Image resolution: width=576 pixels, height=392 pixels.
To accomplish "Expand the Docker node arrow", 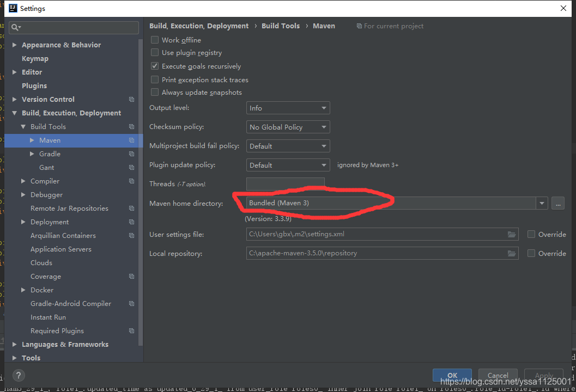I will (23, 290).
